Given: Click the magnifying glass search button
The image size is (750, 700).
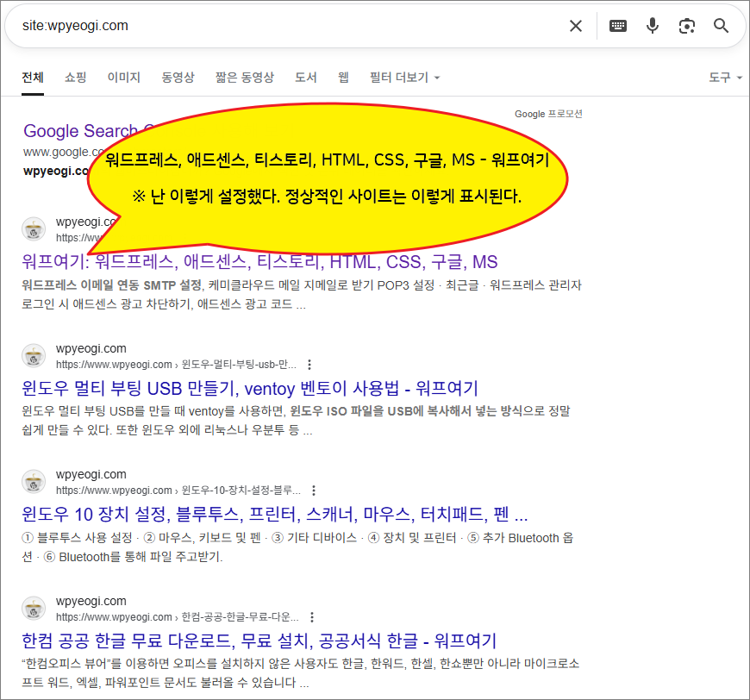Looking at the screenshot, I should tap(722, 26).
